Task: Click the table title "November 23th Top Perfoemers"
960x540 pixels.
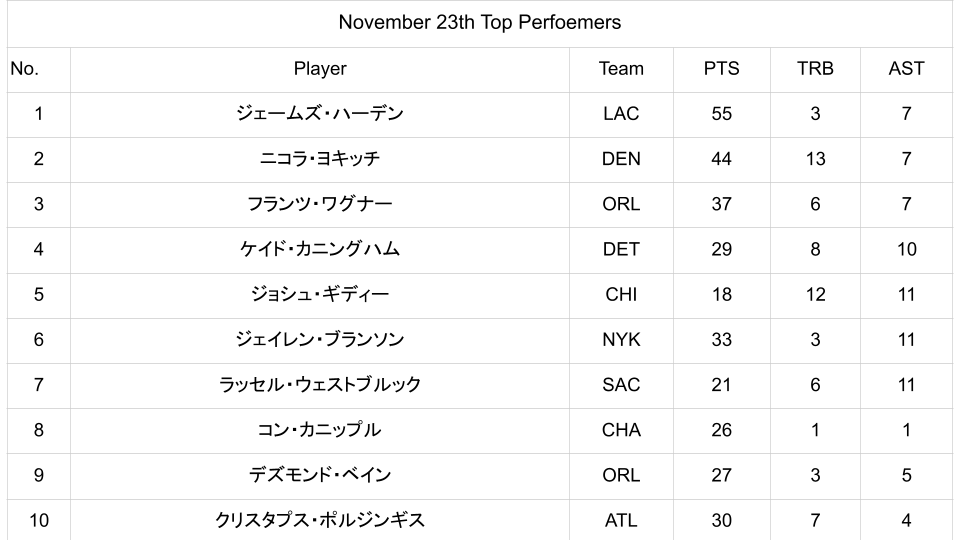Action: click(x=479, y=22)
